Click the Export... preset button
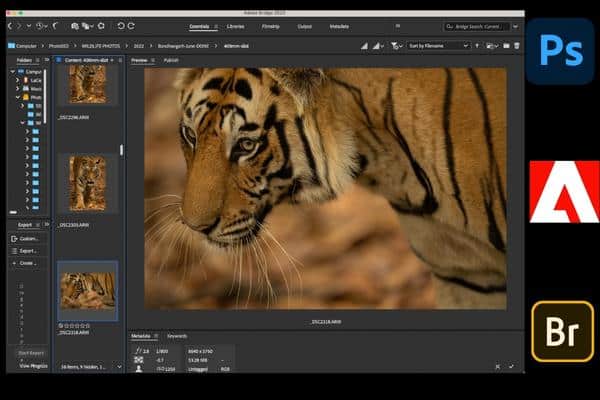 pyautogui.click(x=27, y=251)
